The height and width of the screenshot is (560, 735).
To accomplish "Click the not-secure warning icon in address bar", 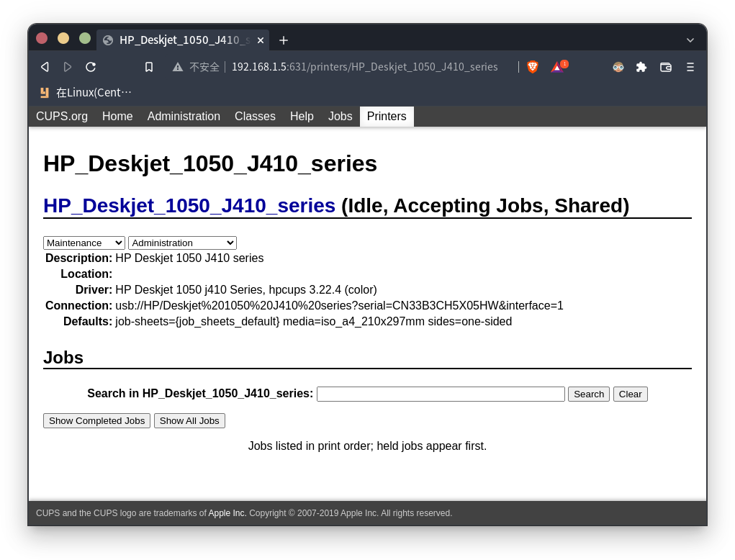I will pos(178,67).
